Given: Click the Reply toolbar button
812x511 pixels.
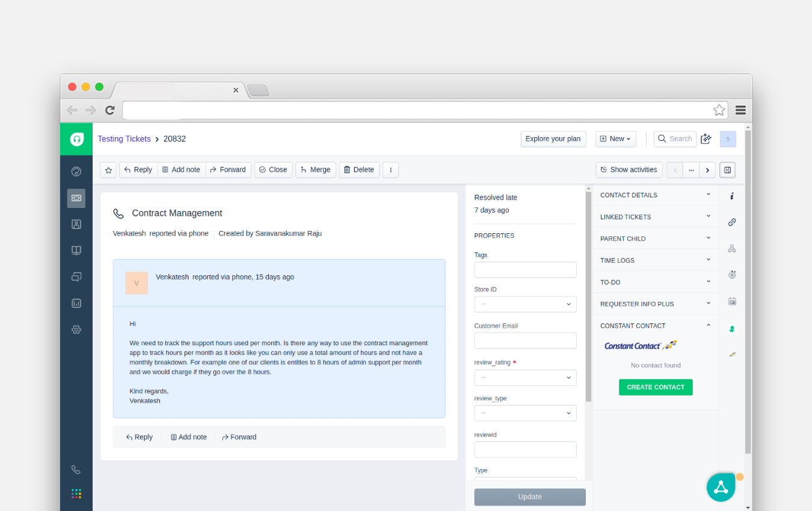Looking at the screenshot, I should [138, 170].
